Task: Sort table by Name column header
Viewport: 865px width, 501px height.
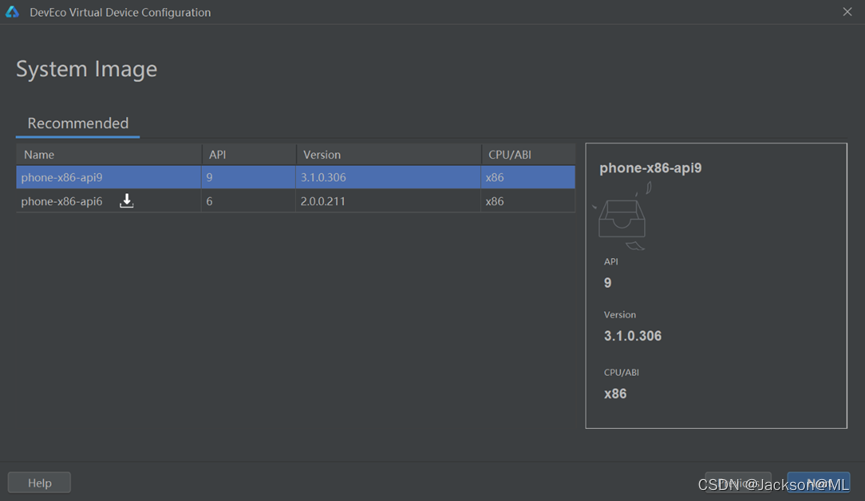Action: tap(109, 154)
